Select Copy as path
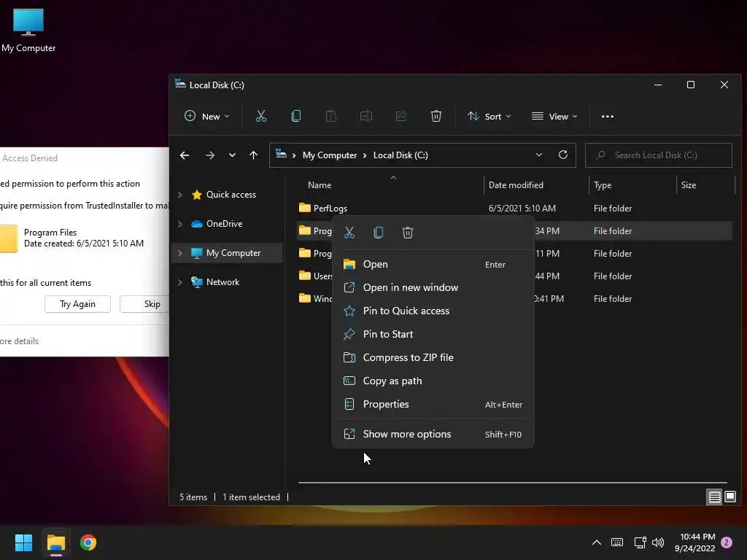 (x=433, y=381)
